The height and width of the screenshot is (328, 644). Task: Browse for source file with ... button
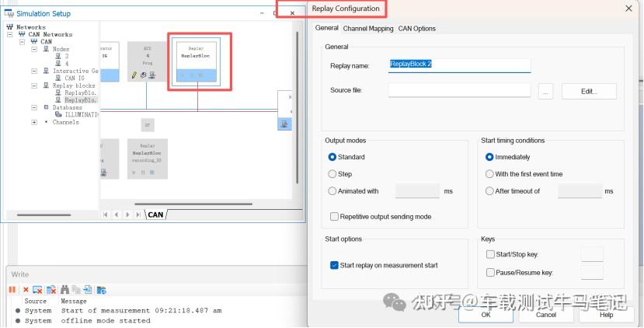(545, 91)
